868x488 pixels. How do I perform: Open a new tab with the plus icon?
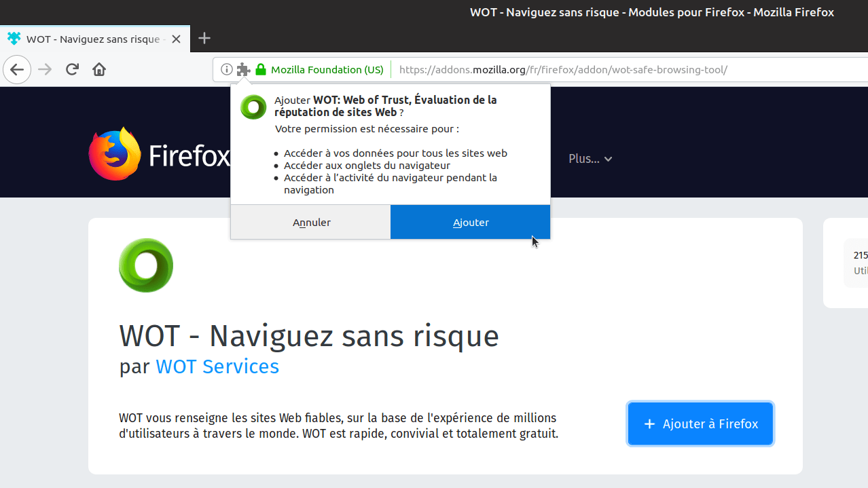(x=204, y=39)
